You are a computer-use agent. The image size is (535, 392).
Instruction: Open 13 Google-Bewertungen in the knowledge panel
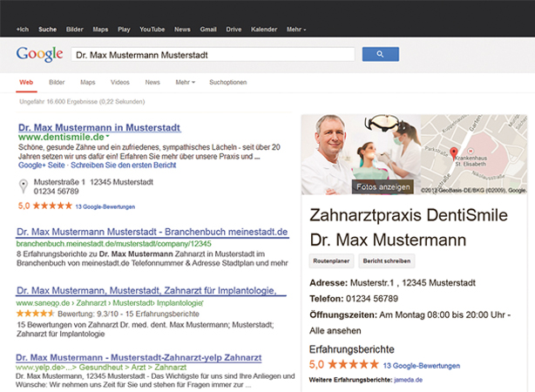(x=422, y=366)
